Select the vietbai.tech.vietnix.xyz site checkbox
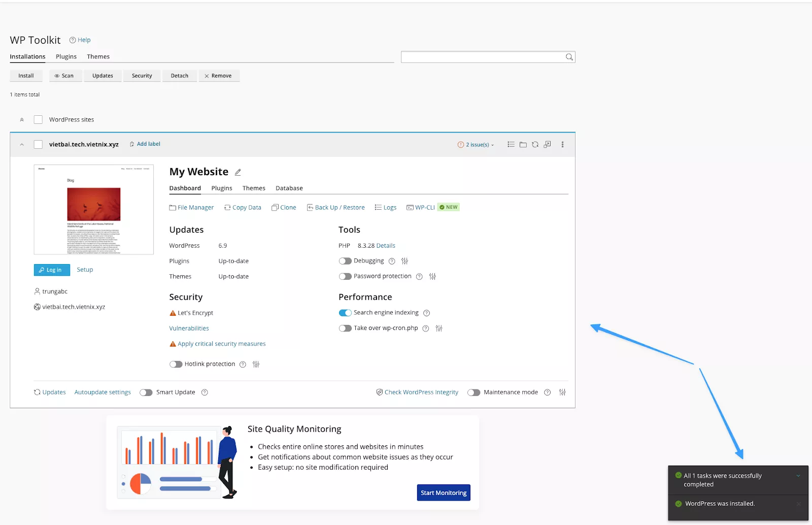Image resolution: width=812 pixels, height=525 pixels. click(38, 145)
